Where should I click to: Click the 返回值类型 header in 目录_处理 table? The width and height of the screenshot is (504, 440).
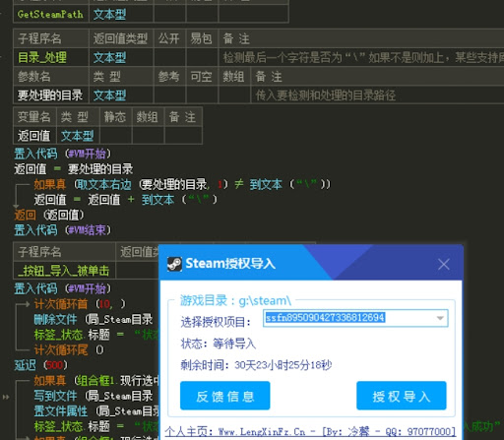[x=121, y=38]
